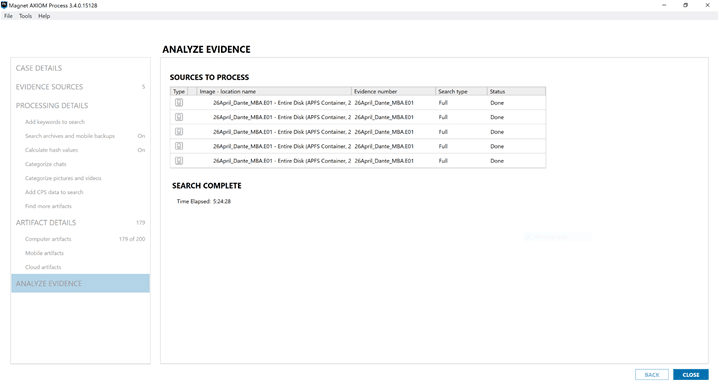Click the Evidence number column header
Image resolution: width=719 pixels, height=386 pixels.
pyautogui.click(x=393, y=91)
